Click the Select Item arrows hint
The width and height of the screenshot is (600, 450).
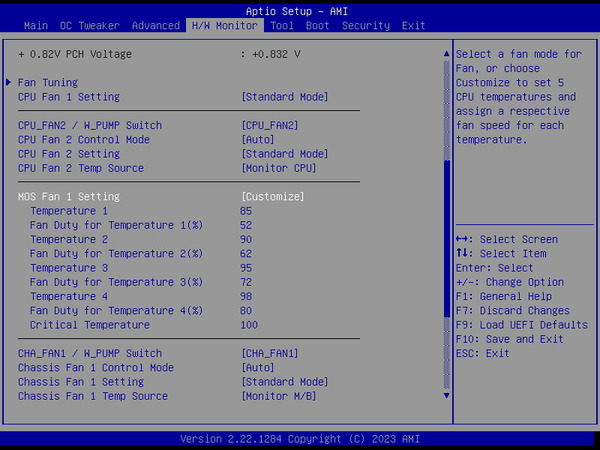tap(501, 254)
